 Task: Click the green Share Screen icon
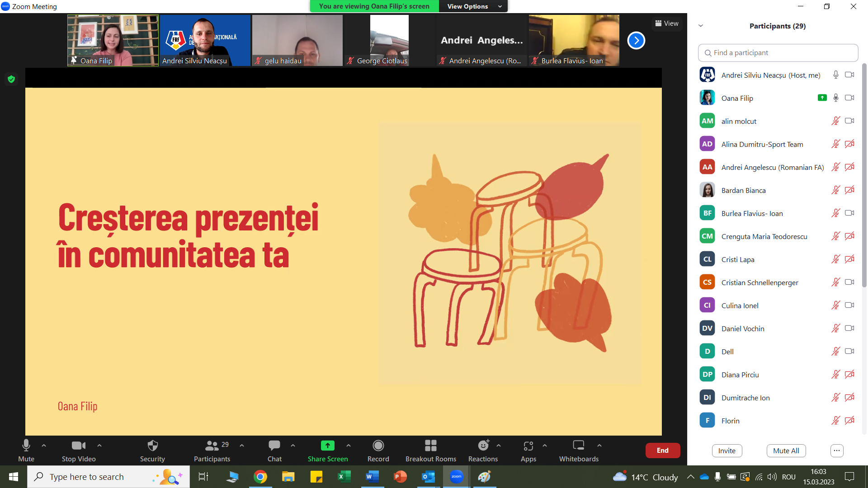click(x=327, y=446)
